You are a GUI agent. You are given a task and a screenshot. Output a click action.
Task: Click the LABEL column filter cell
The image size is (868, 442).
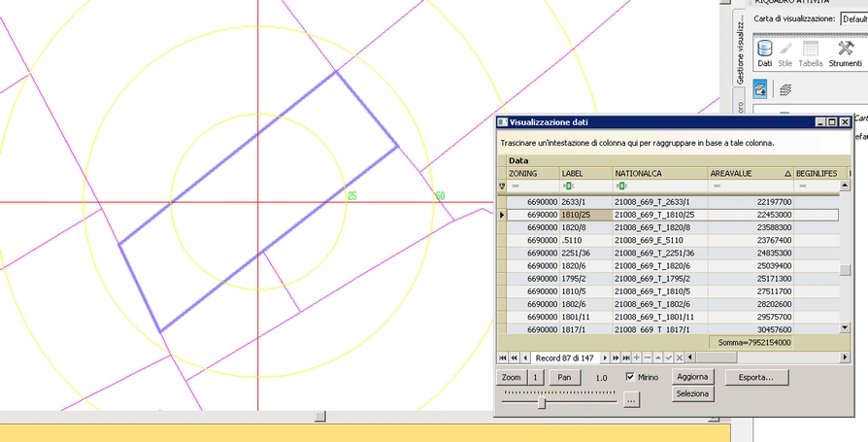coord(584,185)
